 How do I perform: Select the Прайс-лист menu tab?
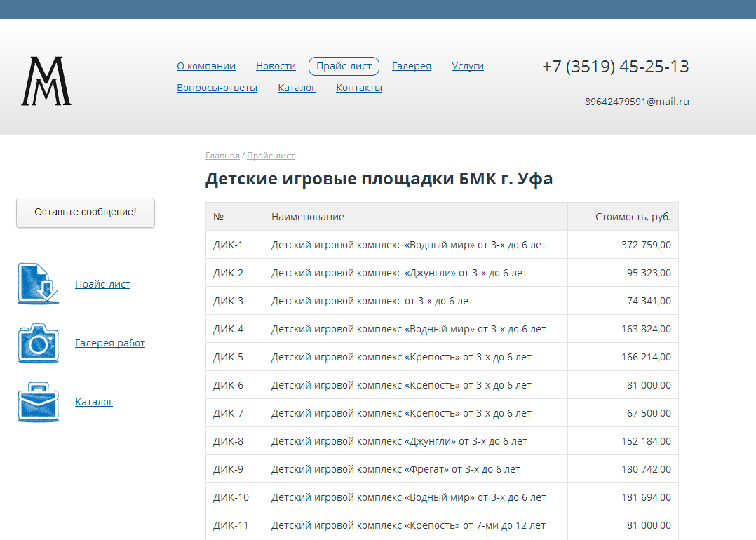pyautogui.click(x=344, y=66)
